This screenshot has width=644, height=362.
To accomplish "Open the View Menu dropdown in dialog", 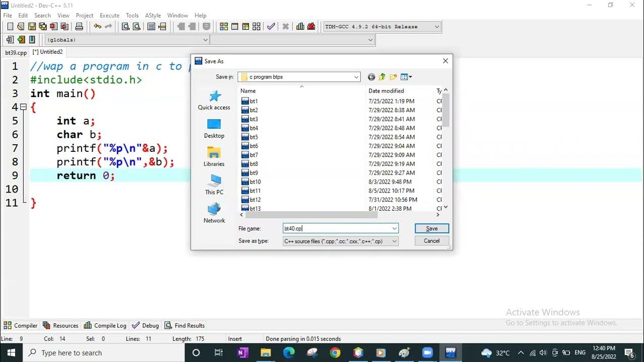I will [x=407, y=77].
